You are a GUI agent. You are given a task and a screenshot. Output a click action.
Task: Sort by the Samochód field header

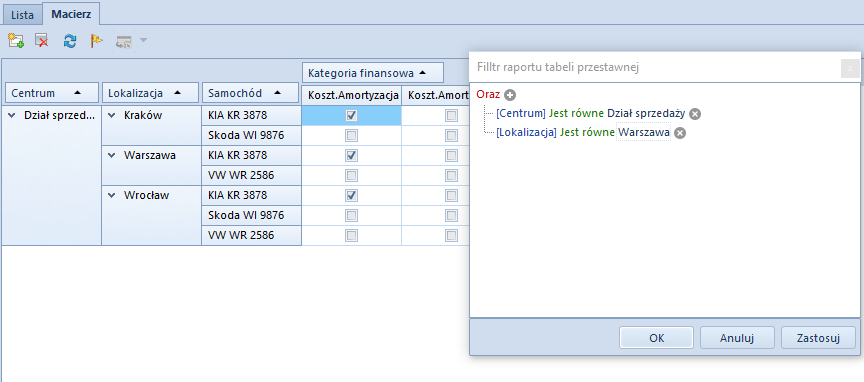pyautogui.click(x=251, y=93)
